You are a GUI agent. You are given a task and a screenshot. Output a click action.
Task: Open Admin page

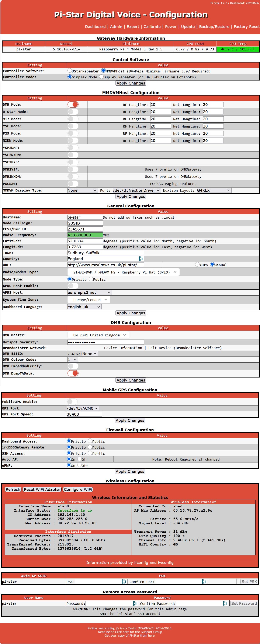[116, 26]
